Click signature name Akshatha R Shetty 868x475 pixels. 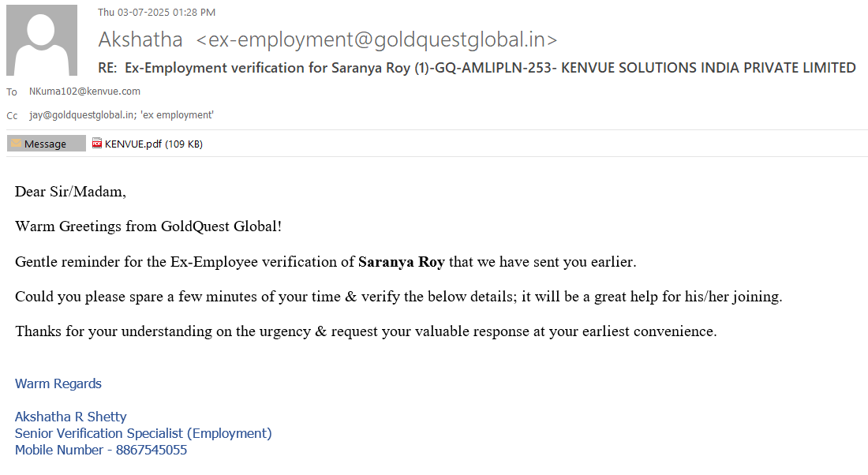(x=71, y=417)
